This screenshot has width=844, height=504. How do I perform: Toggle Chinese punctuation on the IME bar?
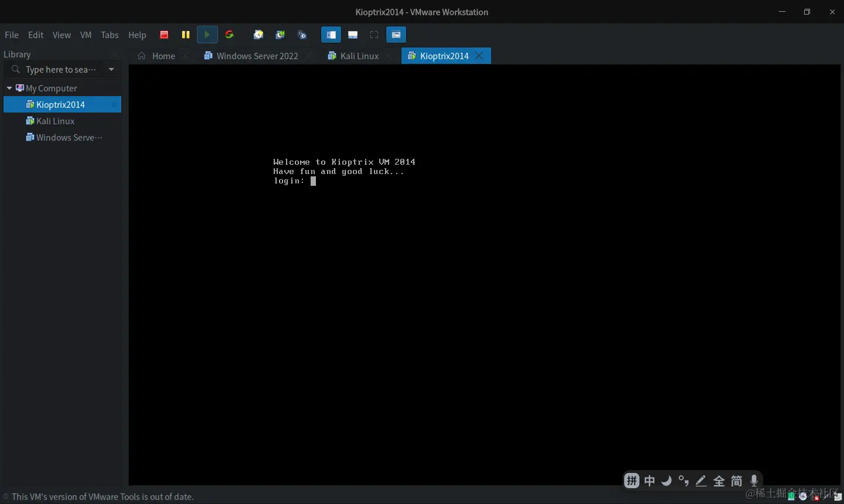[683, 481]
